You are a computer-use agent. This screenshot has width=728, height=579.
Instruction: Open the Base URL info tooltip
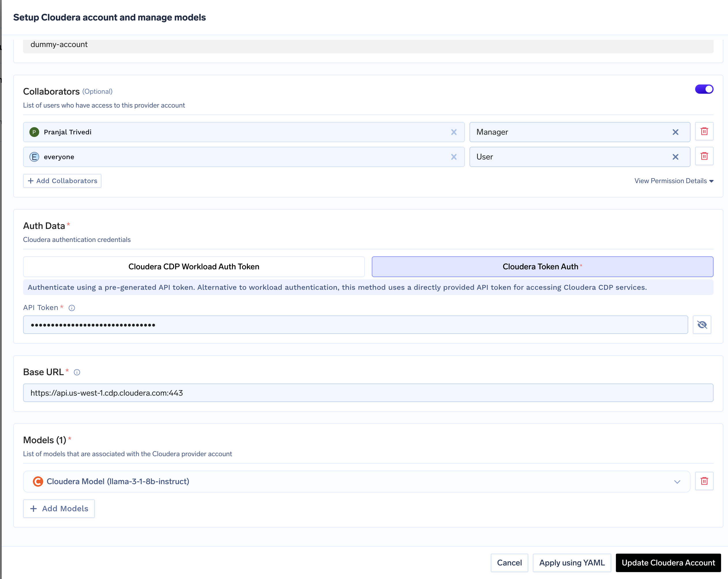coord(77,372)
